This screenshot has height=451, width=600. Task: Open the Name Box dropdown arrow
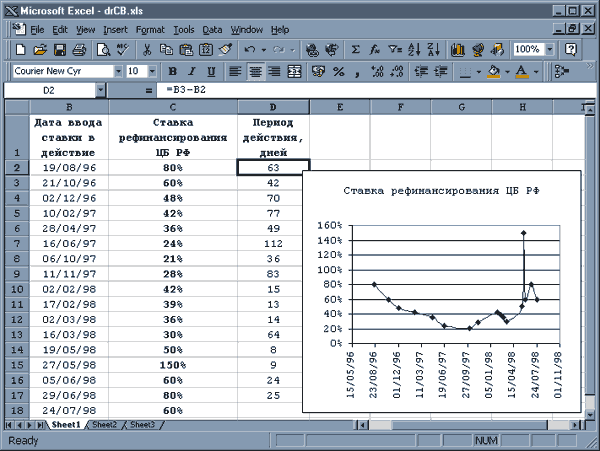click(100, 91)
